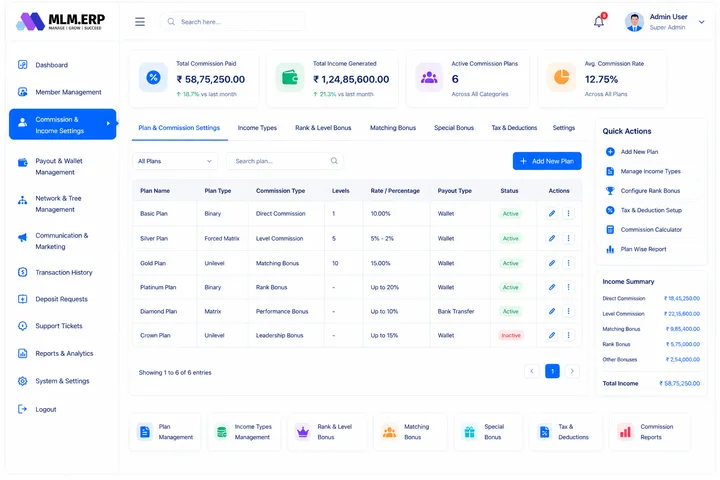Open Plan Management card
720x480 pixels.
pos(165,432)
